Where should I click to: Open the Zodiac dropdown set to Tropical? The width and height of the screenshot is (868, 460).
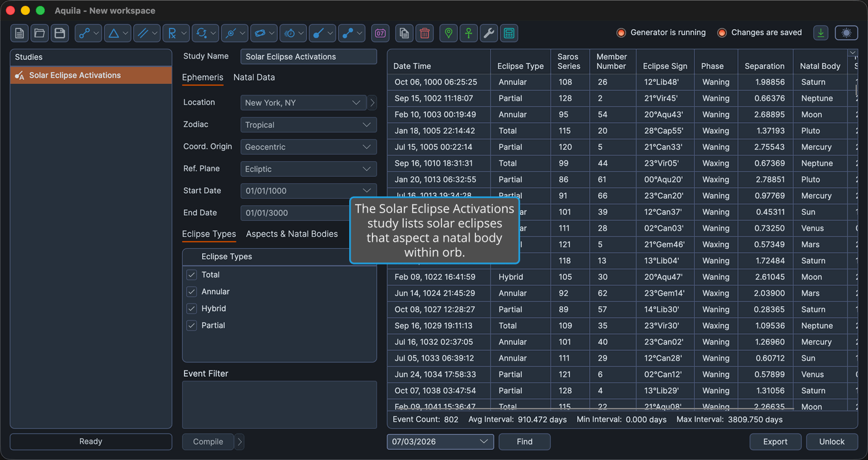pyautogui.click(x=308, y=125)
